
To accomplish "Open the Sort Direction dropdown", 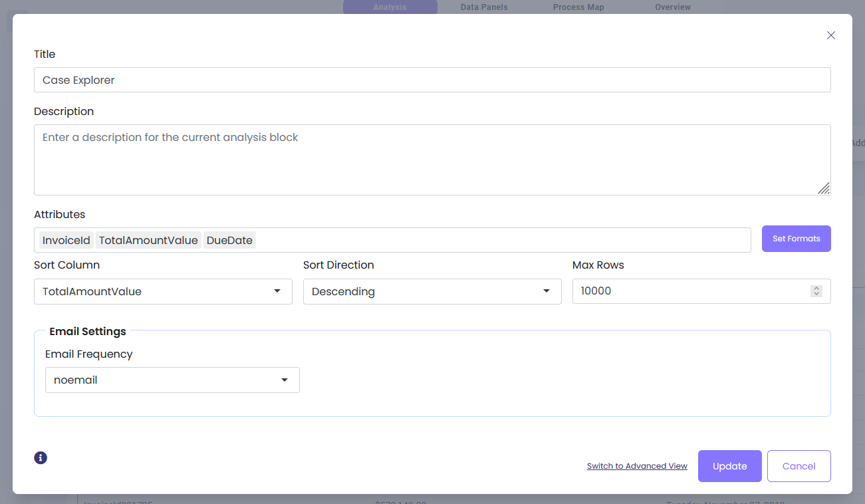I will coord(432,291).
